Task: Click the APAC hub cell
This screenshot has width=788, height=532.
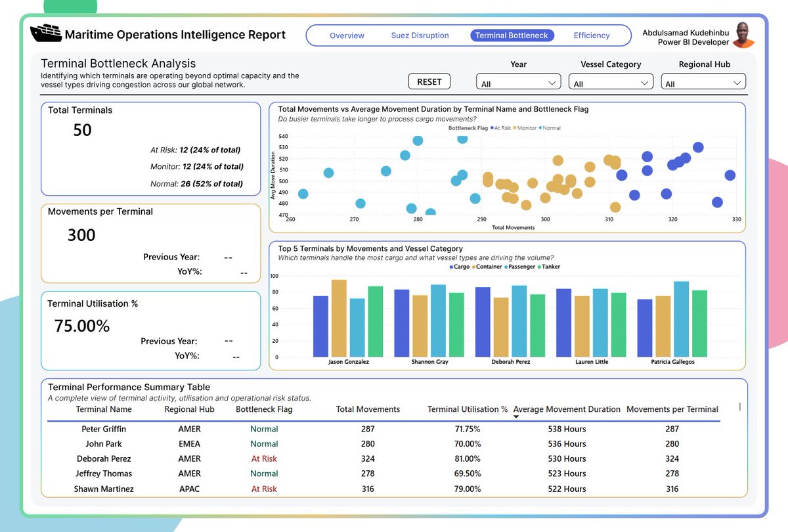Action: (189, 489)
